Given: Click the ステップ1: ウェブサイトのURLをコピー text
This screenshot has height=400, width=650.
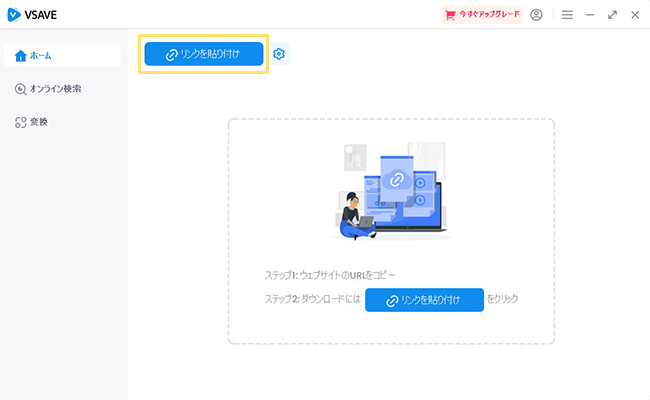Looking at the screenshot, I should click(x=330, y=275).
